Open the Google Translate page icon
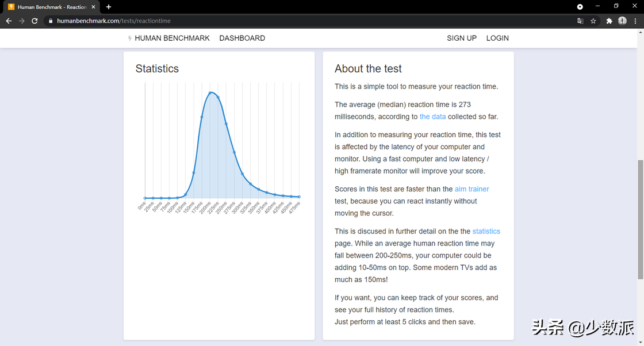 coord(580,21)
